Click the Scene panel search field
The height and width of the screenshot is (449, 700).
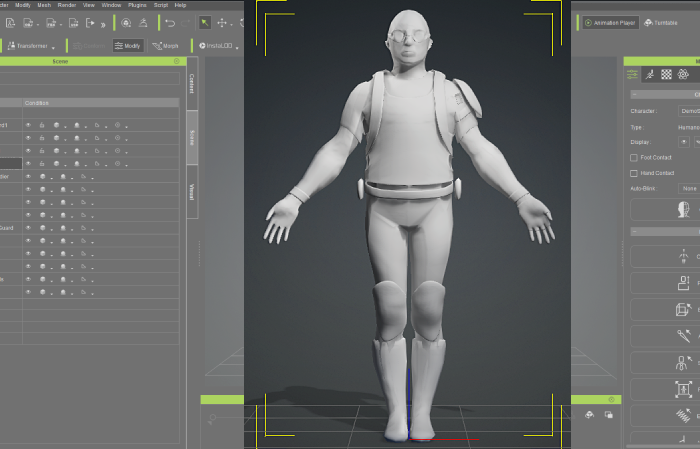(89, 79)
